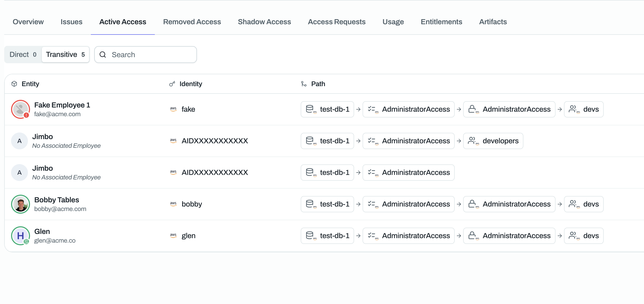644x304 pixels.
Task: Click the Path column branch icon
Action: point(304,84)
